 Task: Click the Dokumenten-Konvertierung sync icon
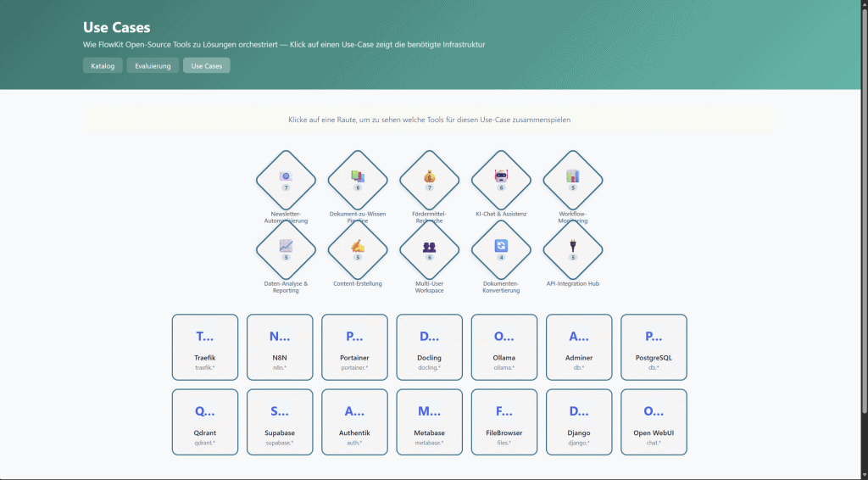(x=501, y=247)
